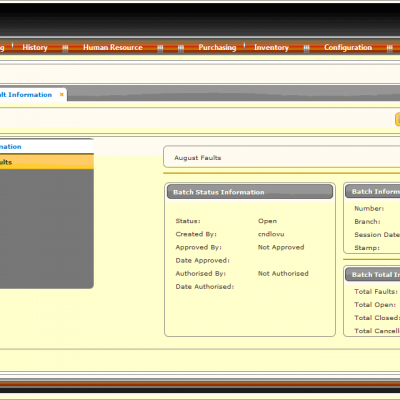Open the Purchasing menu
Screen dimensions: 400x400
point(217,47)
